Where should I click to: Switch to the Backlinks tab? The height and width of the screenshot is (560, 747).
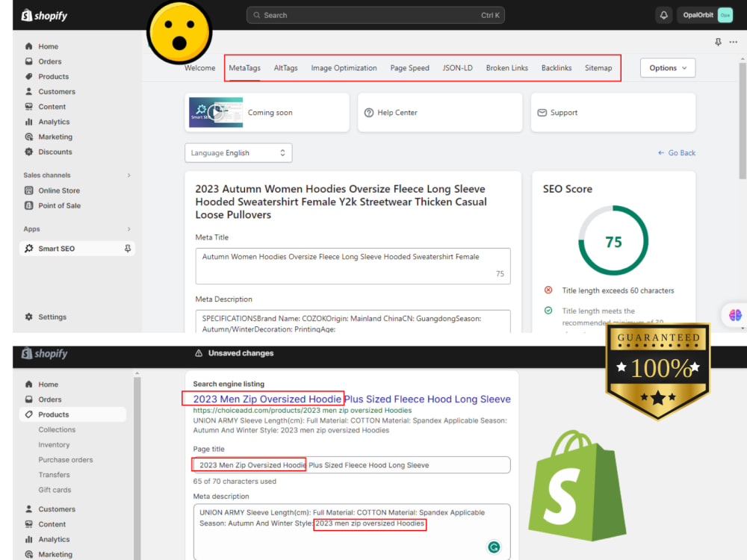coord(556,68)
